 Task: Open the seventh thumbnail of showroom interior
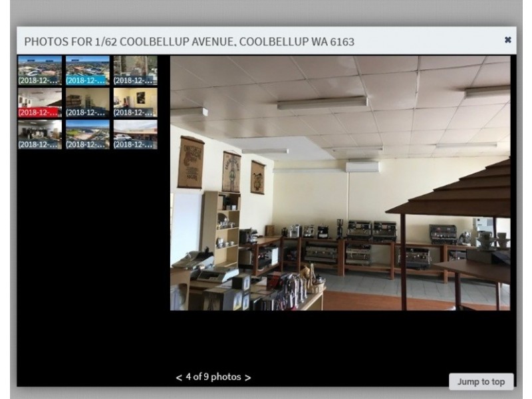[x=40, y=134]
